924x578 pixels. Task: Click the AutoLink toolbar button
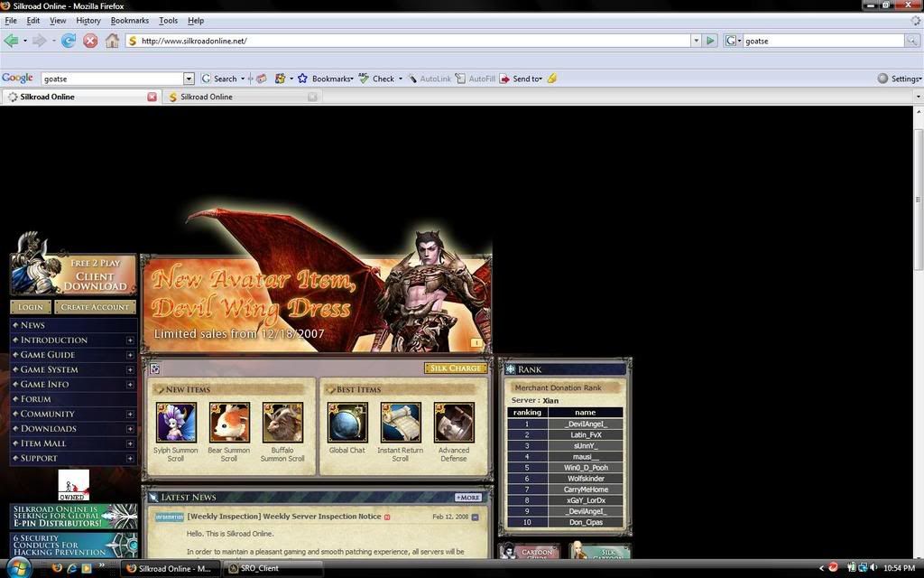(x=429, y=79)
